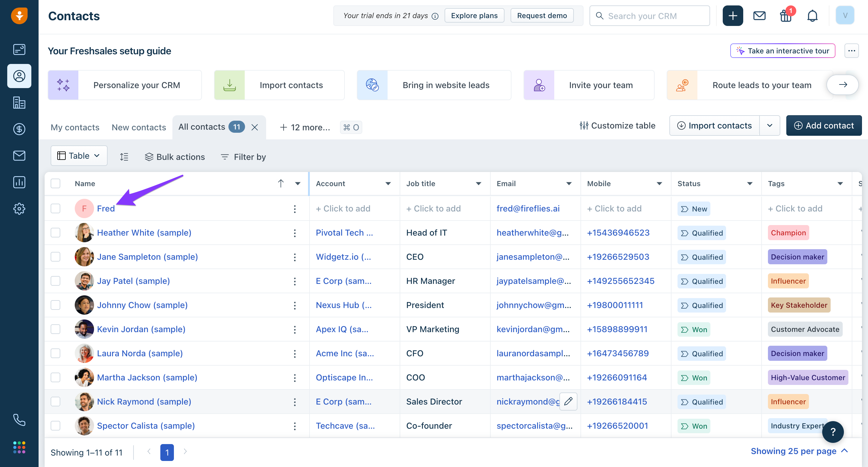Open the dashboard icon in sidebar

[x=19, y=49]
